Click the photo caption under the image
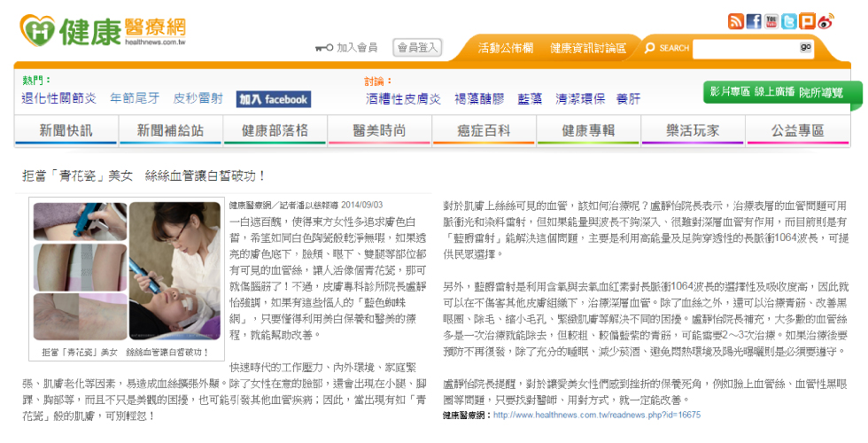The height and width of the screenshot is (443, 868). [126, 353]
